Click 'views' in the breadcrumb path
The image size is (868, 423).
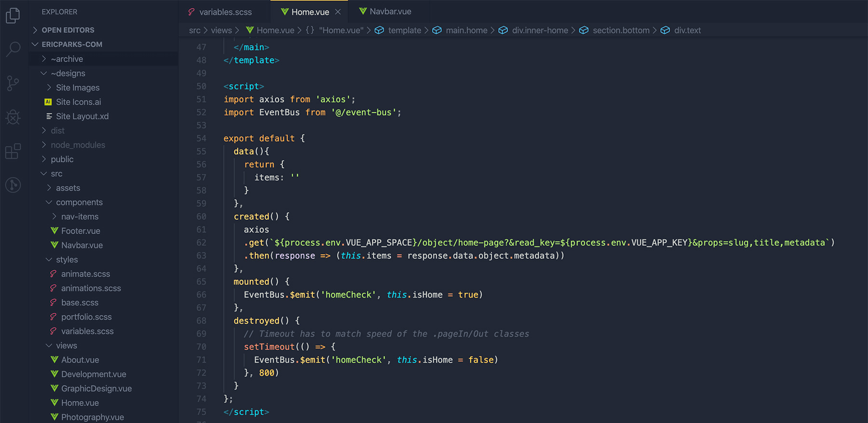click(221, 30)
